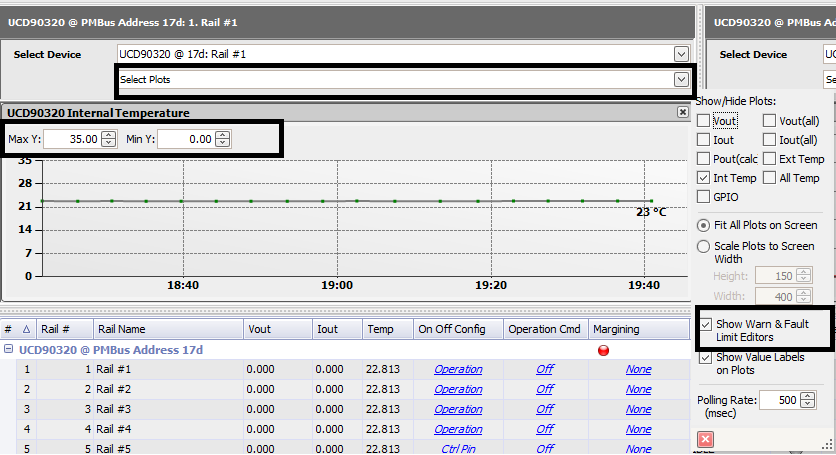The height and width of the screenshot is (455, 836).
Task: Sort table by Iout column header
Action: pos(337,329)
